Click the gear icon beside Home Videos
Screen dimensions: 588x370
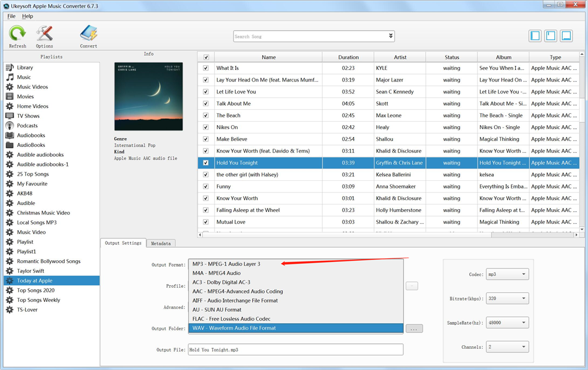click(10, 106)
